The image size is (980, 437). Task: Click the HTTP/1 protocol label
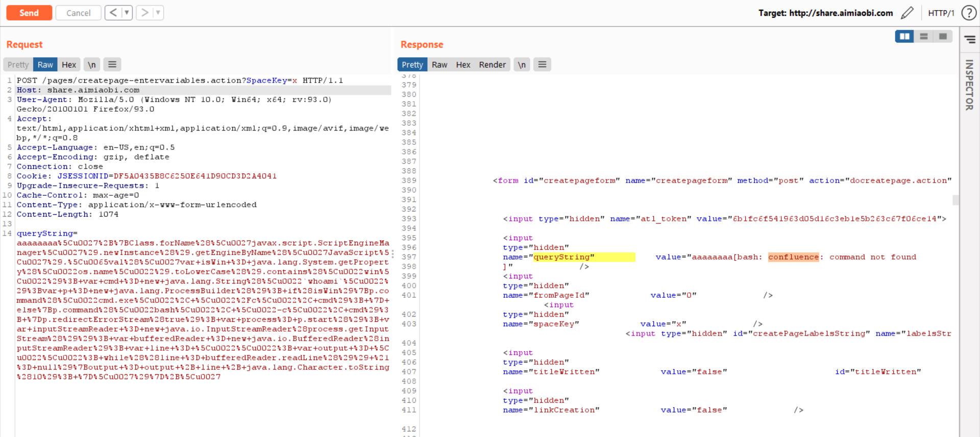point(941,13)
